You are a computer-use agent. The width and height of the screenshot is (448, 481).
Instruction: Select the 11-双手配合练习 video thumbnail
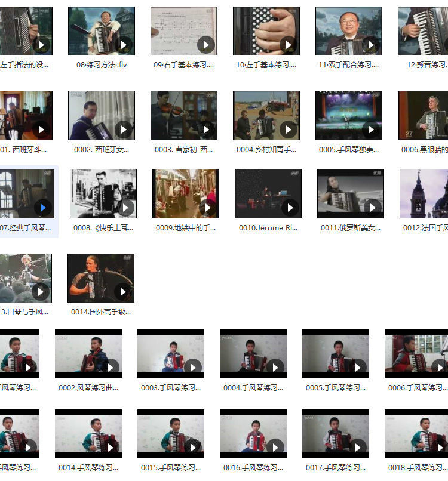pos(348,31)
